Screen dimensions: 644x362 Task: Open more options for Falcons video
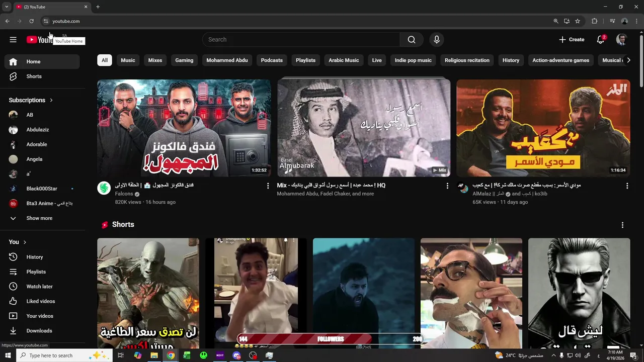[x=268, y=186]
